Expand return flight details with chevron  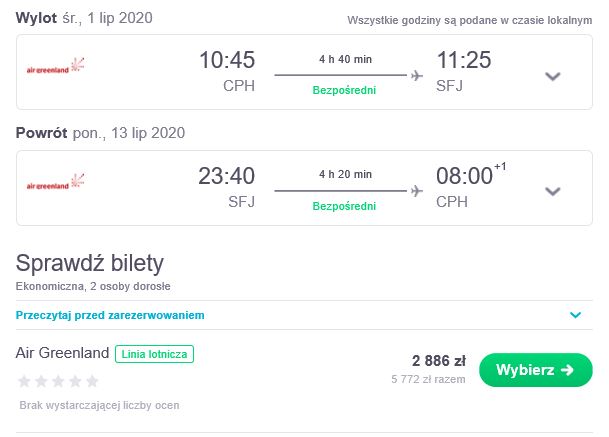click(553, 192)
